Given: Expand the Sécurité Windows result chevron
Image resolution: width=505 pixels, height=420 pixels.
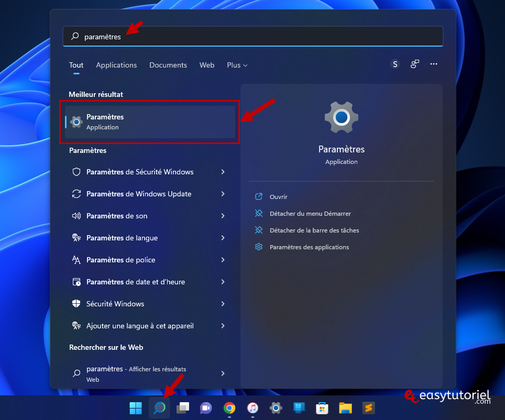Looking at the screenshot, I should pos(223,304).
